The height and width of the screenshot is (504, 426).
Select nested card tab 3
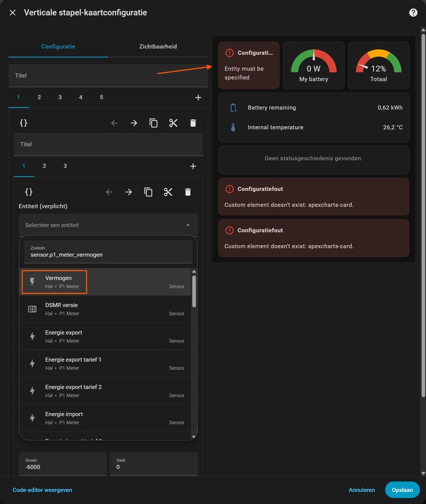click(x=65, y=166)
